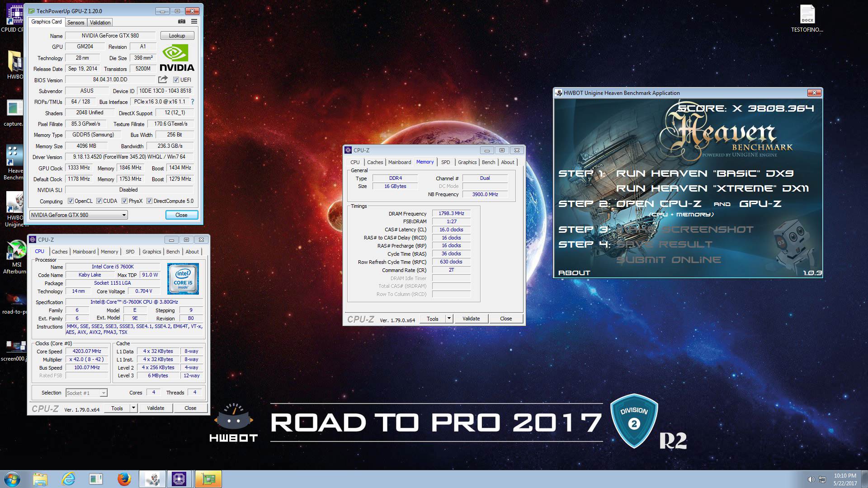The height and width of the screenshot is (488, 868).
Task: Toggle the OpenCL checkbox
Action: pos(71,201)
